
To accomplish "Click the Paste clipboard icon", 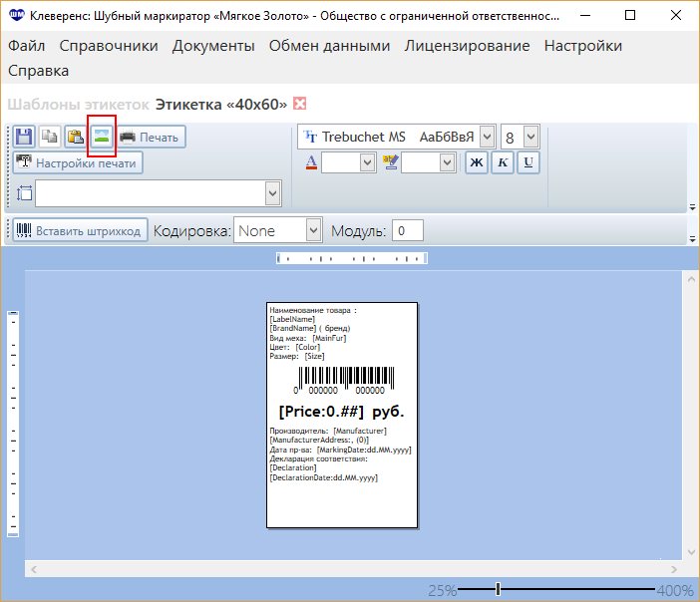I will coord(76,137).
